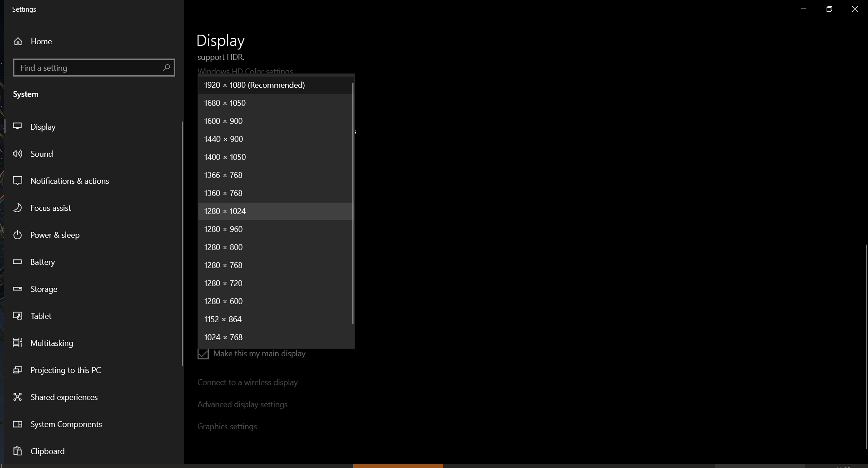
Task: Toggle Make this my main display checkbox
Action: (x=203, y=354)
